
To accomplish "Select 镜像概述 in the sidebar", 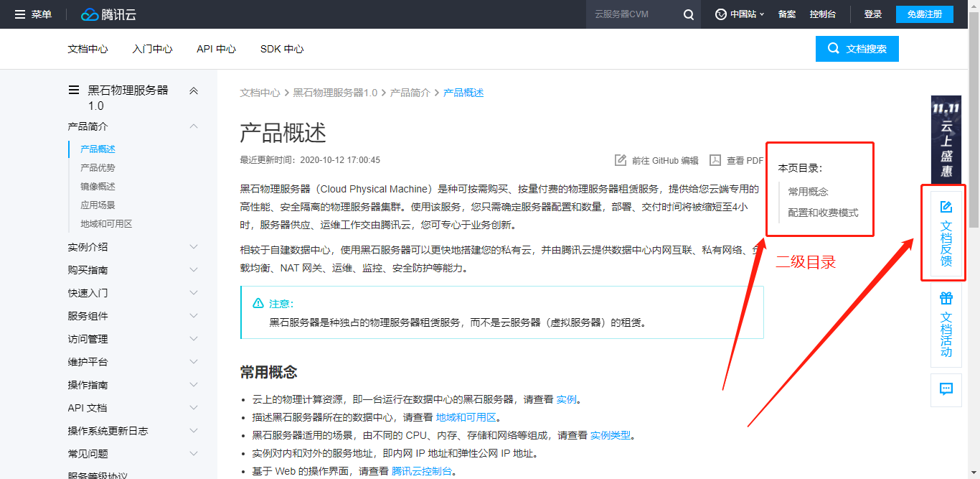I will (x=98, y=187).
